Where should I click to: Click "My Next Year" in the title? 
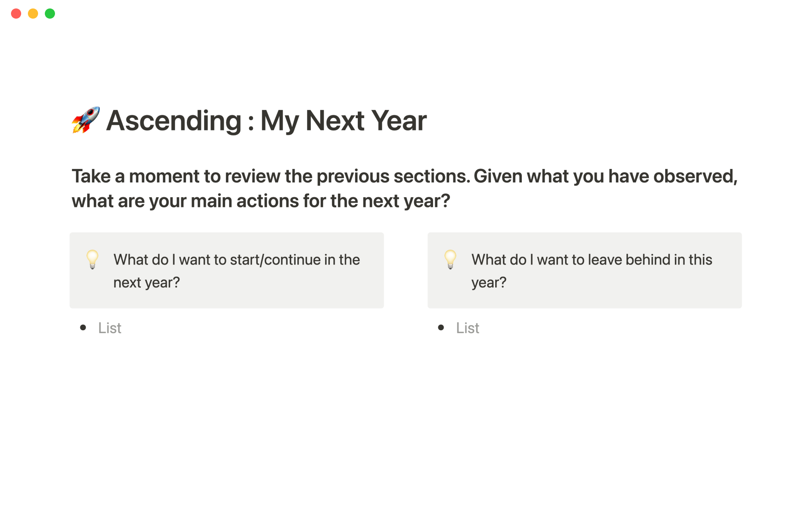pyautogui.click(x=343, y=121)
